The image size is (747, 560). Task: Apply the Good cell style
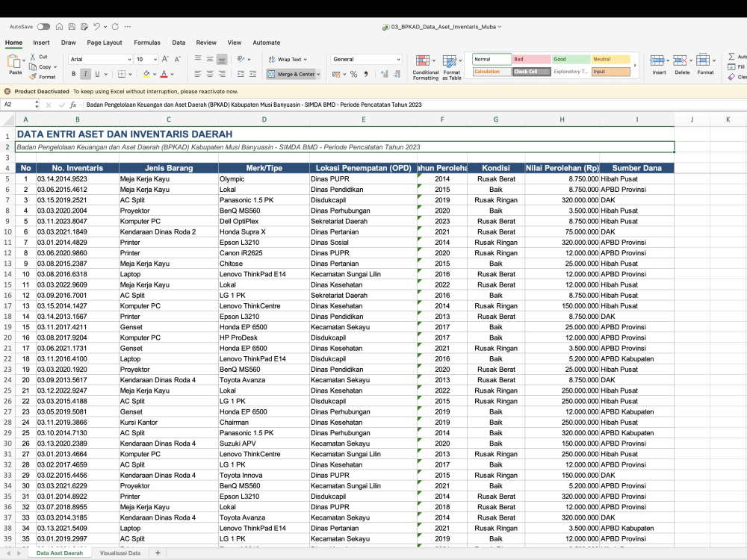[x=571, y=59]
